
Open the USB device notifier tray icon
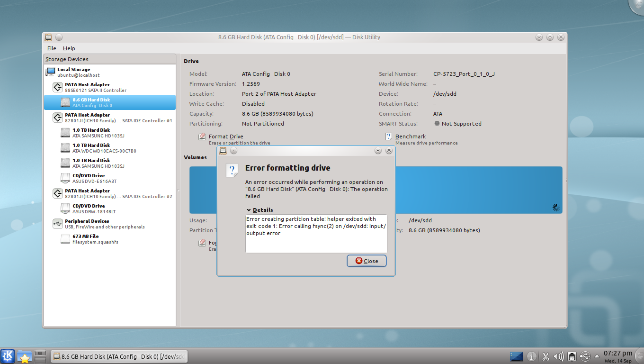click(x=585, y=356)
